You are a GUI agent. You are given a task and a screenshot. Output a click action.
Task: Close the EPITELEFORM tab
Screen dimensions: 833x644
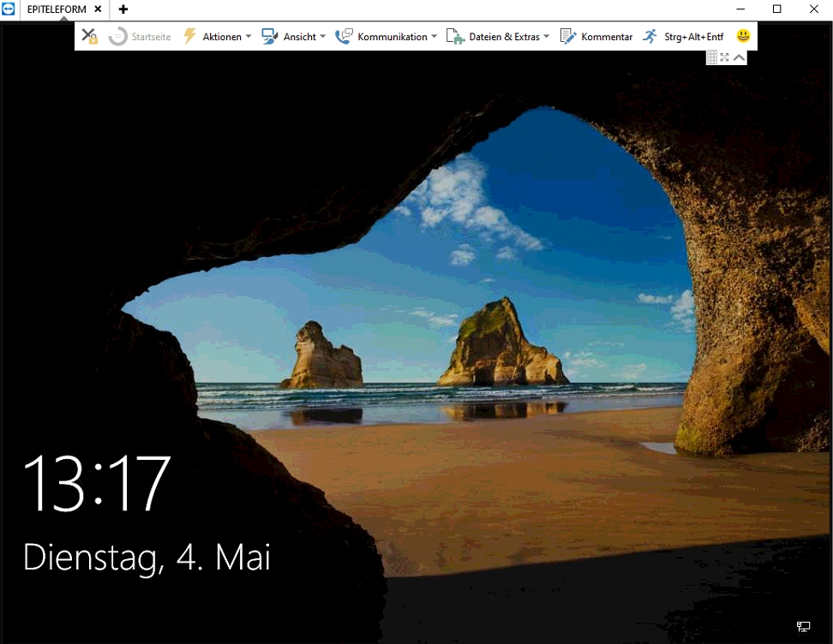(98, 9)
